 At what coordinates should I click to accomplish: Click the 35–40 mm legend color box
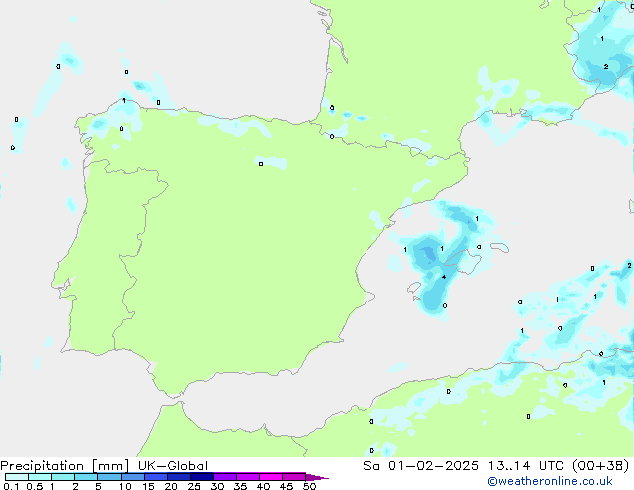[x=248, y=477]
